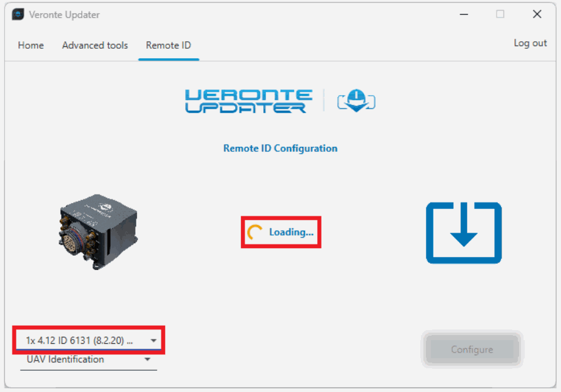
Task: Open the Advanced tools tab
Action: (x=95, y=45)
